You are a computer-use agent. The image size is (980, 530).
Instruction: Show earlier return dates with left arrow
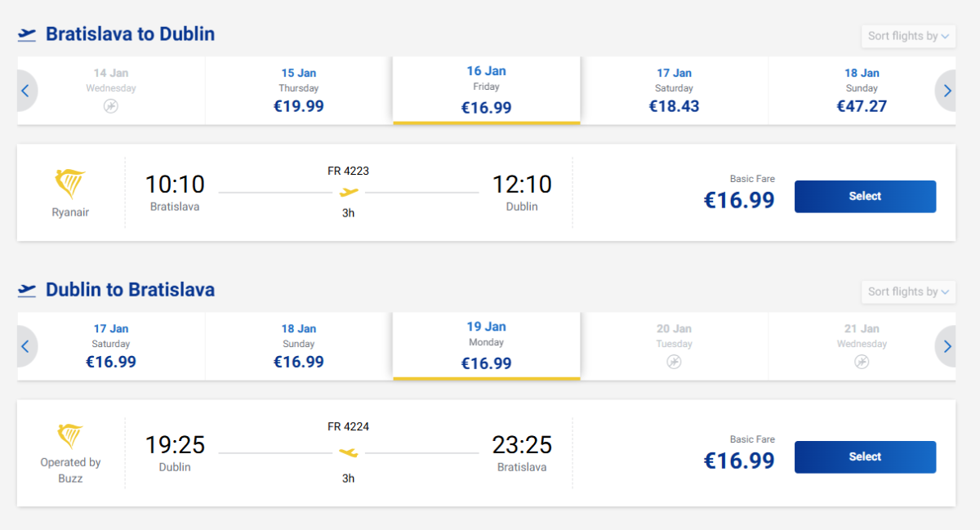pyautogui.click(x=25, y=346)
